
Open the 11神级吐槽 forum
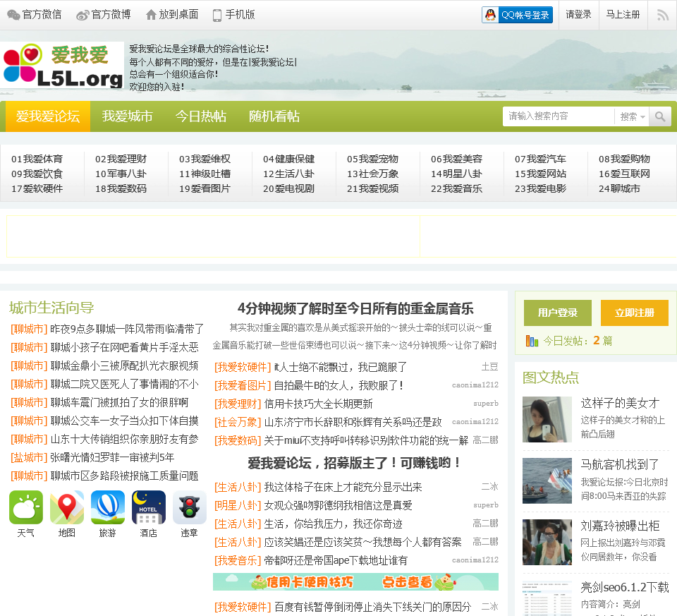205,174
